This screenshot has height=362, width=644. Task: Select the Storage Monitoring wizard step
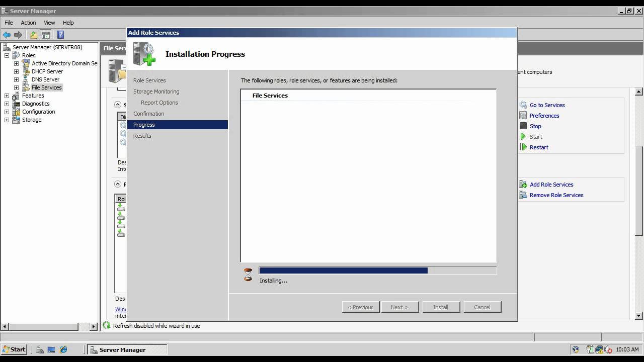point(156,92)
